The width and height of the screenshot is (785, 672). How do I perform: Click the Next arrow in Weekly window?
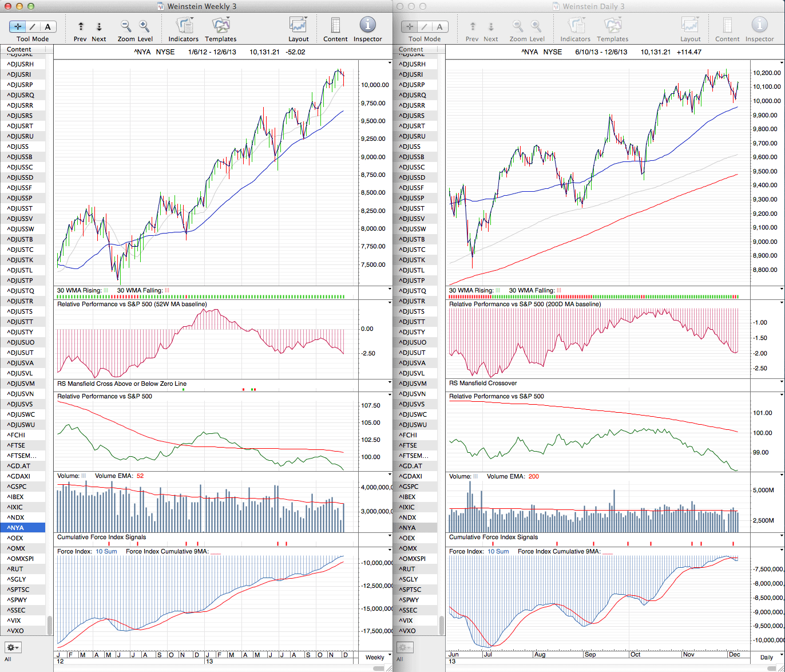99,26
